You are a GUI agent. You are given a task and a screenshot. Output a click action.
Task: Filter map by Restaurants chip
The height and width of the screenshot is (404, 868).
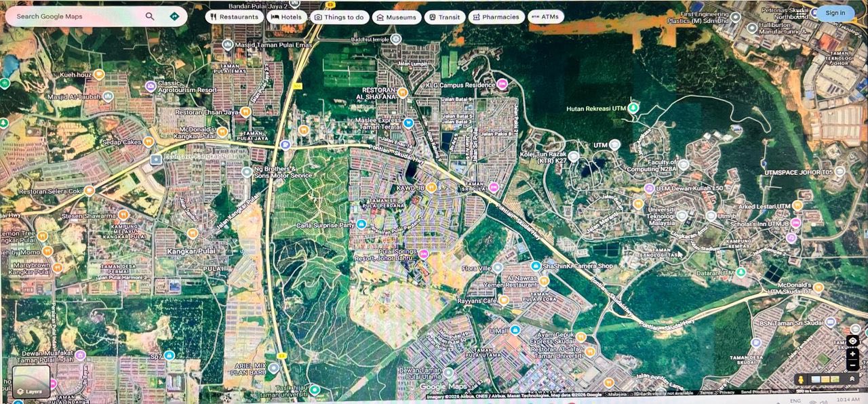(x=234, y=17)
